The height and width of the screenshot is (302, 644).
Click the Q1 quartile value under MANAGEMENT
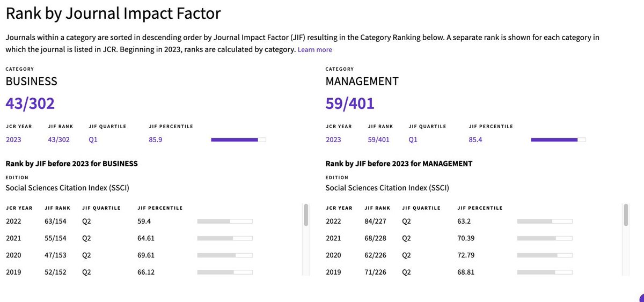(413, 140)
